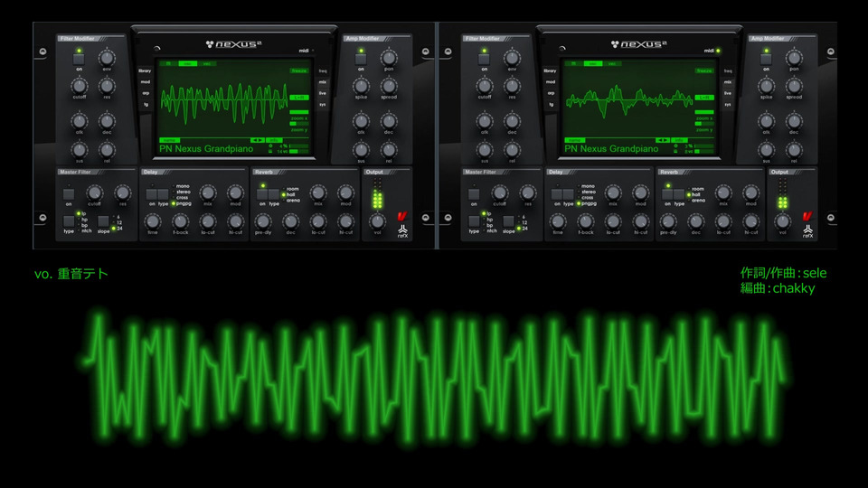This screenshot has height=488, width=868.
Task: Toggle Amp Modifier on button, right unit
Action: [x=766, y=59]
